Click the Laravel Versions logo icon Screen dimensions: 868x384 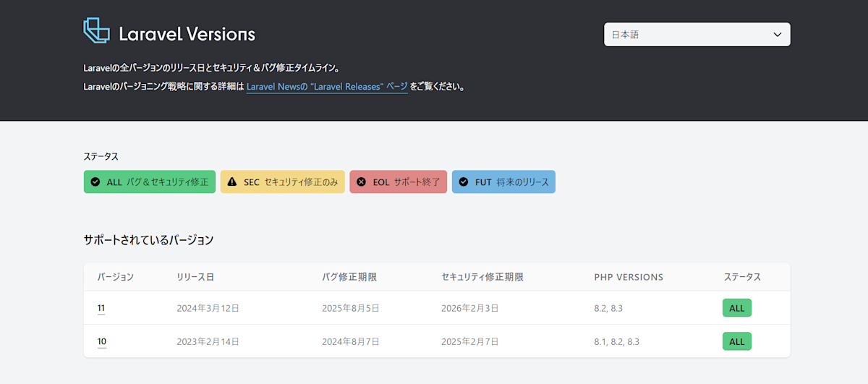point(96,30)
